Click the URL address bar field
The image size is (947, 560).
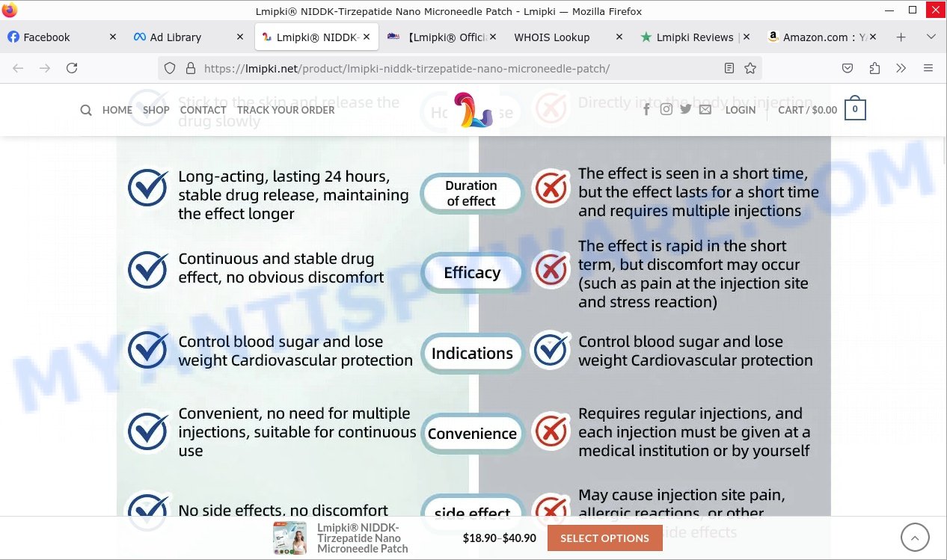point(460,68)
